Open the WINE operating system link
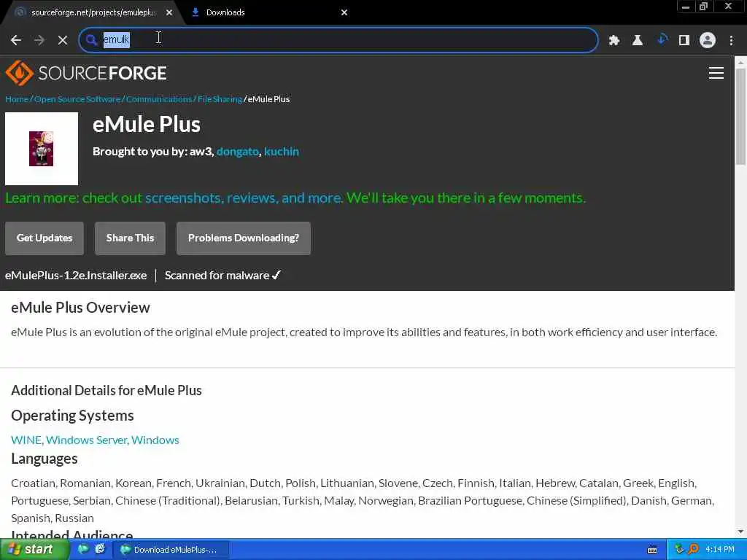 click(x=26, y=440)
